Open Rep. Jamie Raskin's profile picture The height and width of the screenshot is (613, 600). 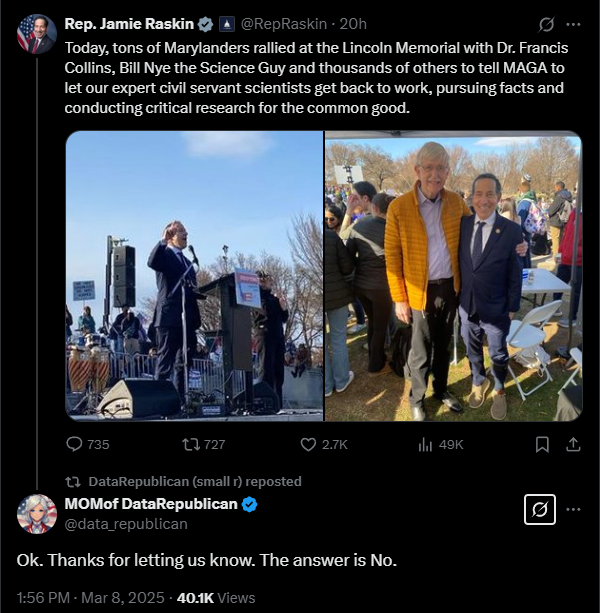(x=37, y=34)
